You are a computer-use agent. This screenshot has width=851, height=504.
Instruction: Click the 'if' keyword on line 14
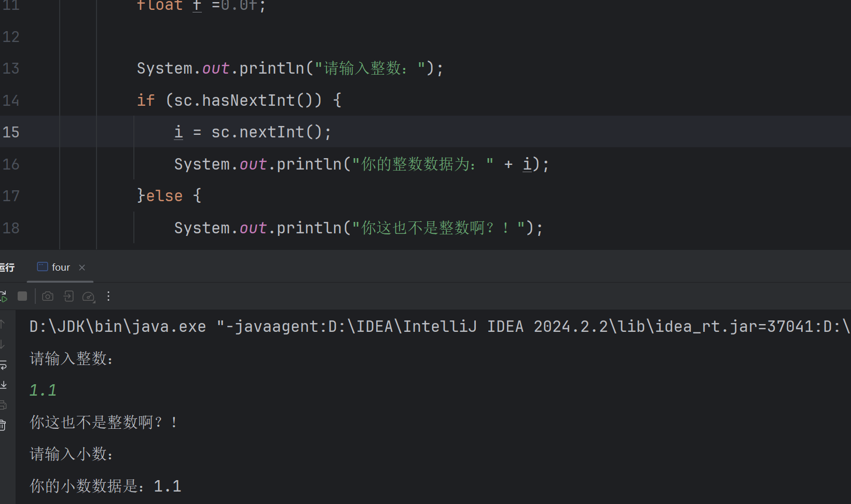146,100
